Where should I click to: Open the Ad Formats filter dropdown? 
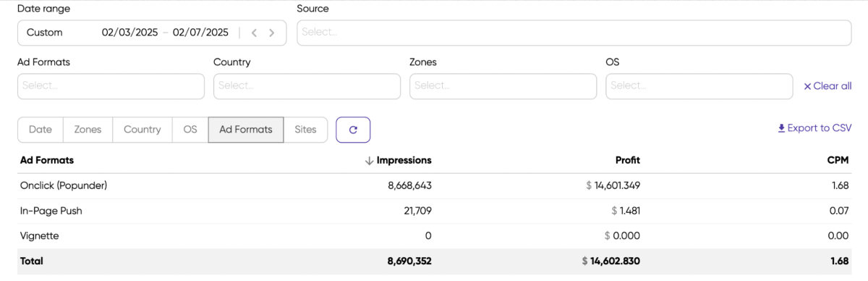[x=111, y=86]
